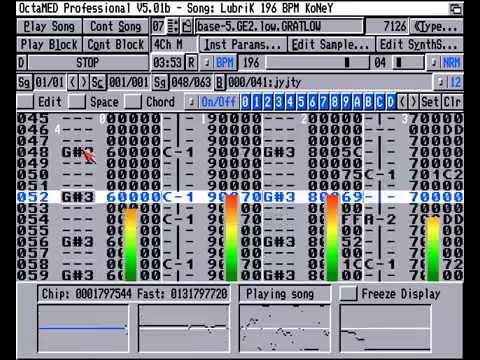Click the Sg button beside 01/01
The height and width of the screenshot is (360, 480).
tap(24, 82)
